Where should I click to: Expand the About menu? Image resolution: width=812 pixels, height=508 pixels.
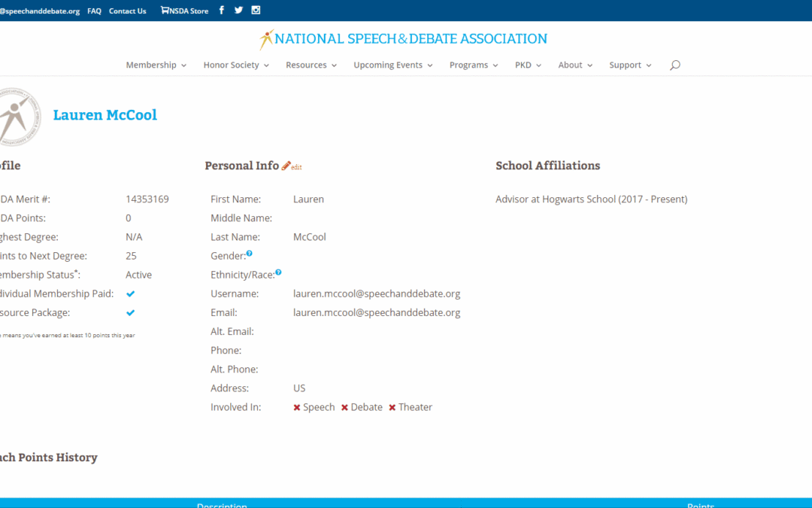coord(575,65)
